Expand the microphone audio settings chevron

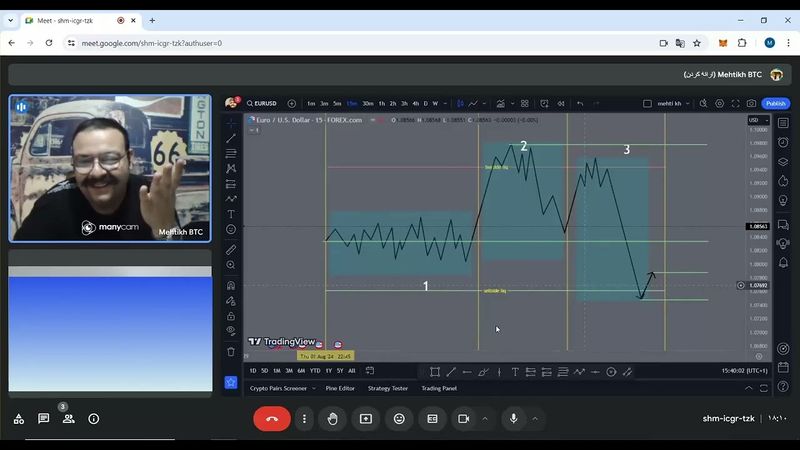coord(535,419)
